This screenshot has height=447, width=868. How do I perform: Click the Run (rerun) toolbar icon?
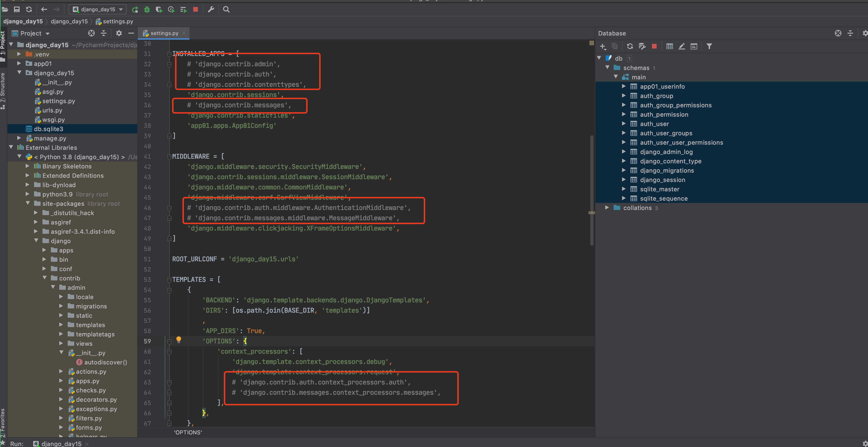pyautogui.click(x=135, y=9)
